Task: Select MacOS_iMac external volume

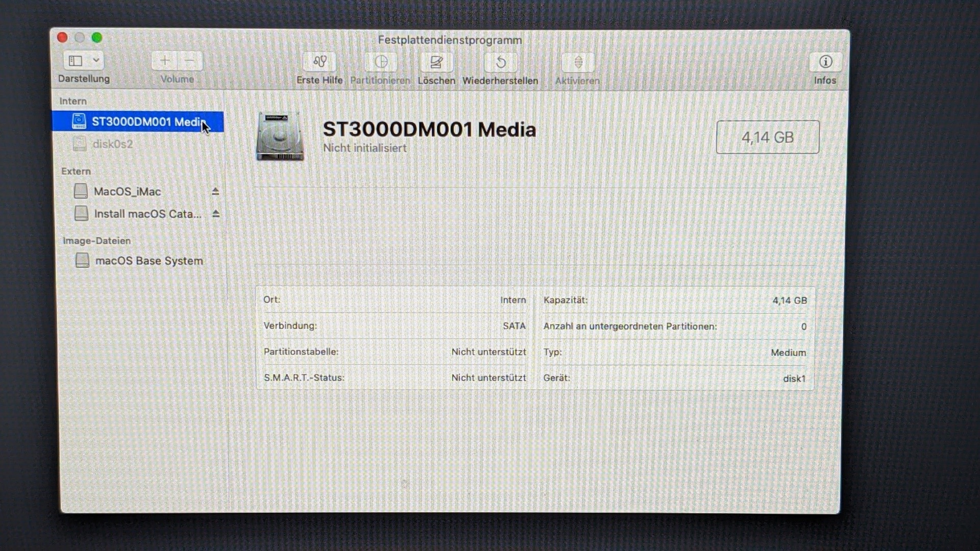Action: click(x=127, y=191)
